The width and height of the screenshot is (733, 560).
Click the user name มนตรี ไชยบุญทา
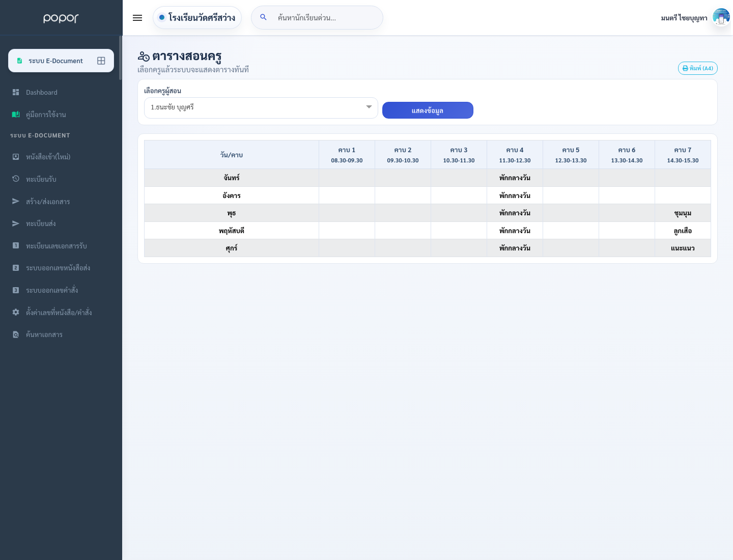coord(684,18)
